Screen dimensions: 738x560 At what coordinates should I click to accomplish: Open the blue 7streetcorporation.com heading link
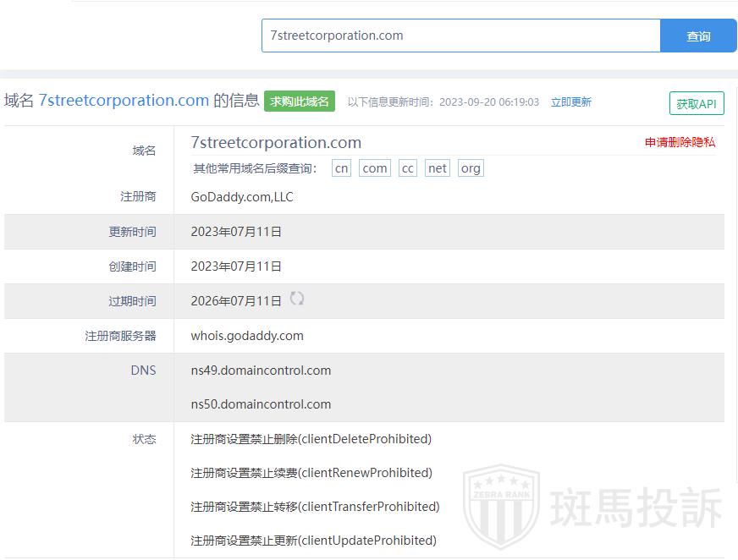(124, 101)
